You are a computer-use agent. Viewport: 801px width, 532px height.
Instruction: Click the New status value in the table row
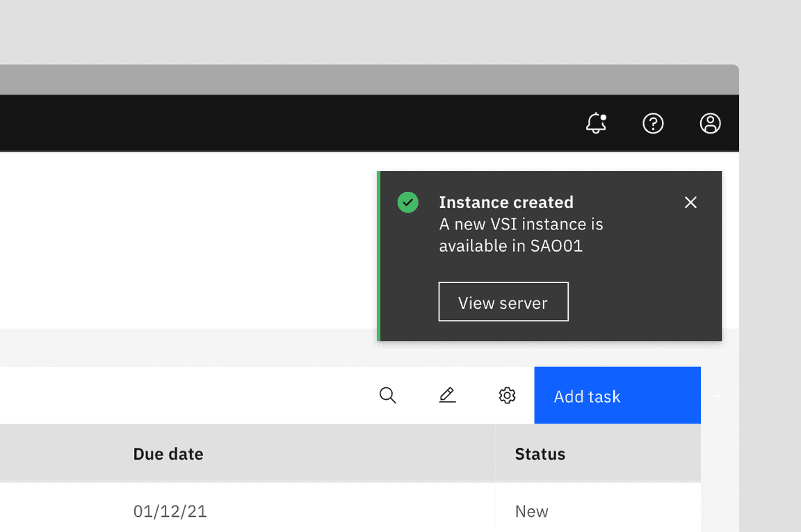(x=531, y=510)
